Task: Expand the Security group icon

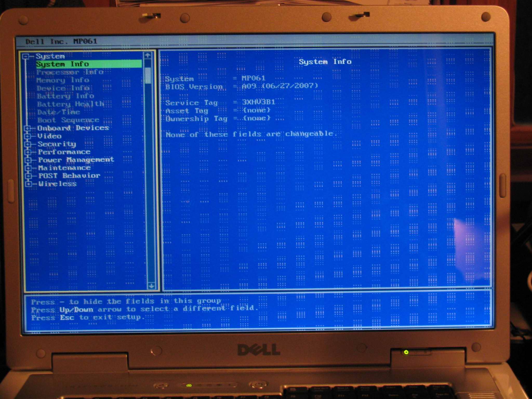Action: pyautogui.click(x=28, y=144)
